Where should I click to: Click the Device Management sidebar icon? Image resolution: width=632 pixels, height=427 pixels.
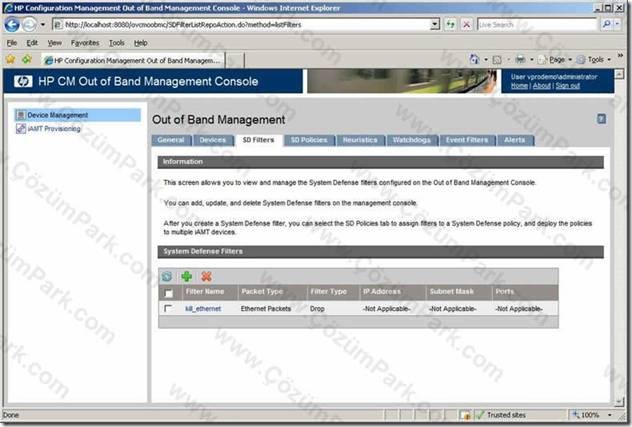(21, 115)
